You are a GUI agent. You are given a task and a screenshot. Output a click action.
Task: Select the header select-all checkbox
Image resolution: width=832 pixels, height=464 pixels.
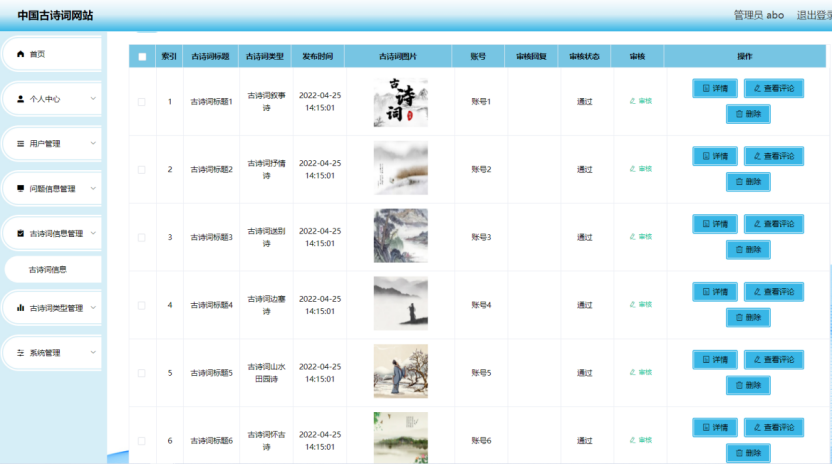142,56
